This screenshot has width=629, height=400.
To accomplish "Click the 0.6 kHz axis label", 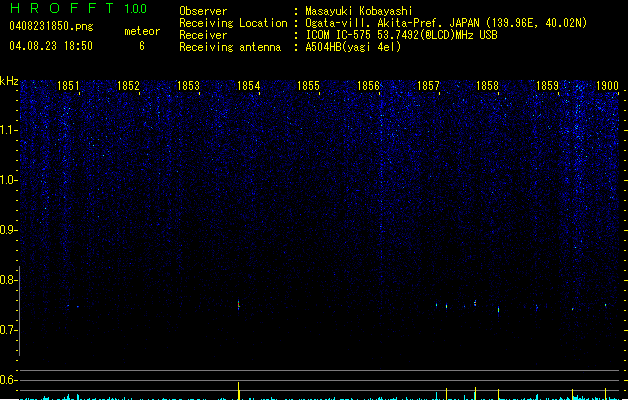I will [8, 380].
